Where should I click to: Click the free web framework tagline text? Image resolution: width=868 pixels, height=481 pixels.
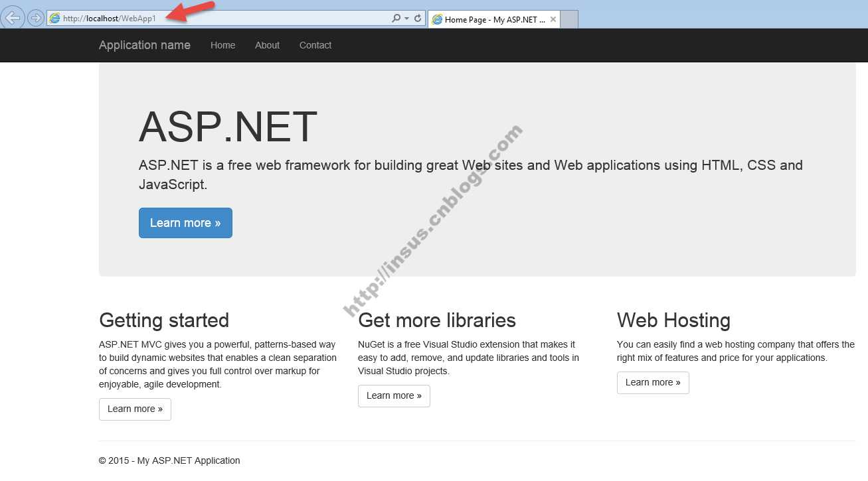pos(471,174)
